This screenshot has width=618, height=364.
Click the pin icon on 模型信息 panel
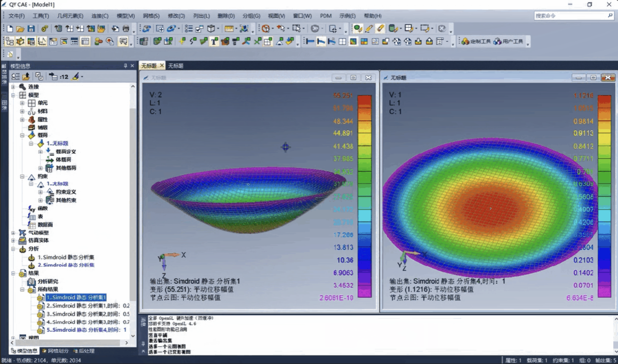tap(125, 66)
